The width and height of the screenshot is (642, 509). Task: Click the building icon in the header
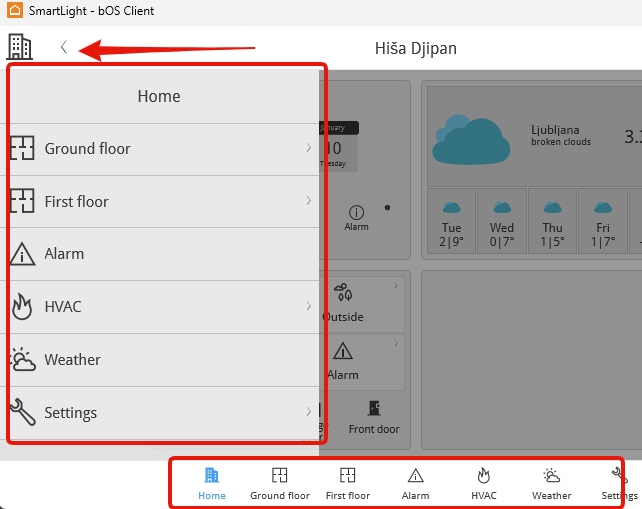coord(19,47)
